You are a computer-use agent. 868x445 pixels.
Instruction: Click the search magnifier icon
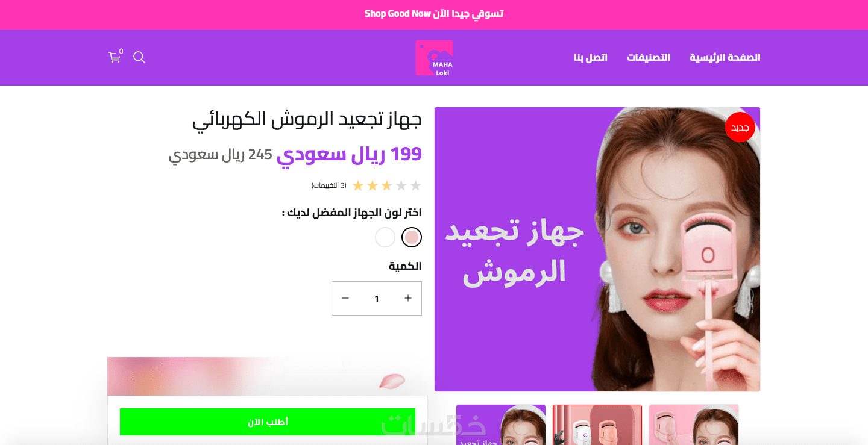pyautogui.click(x=139, y=57)
